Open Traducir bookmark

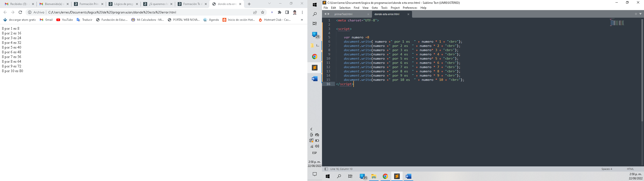tap(84, 20)
